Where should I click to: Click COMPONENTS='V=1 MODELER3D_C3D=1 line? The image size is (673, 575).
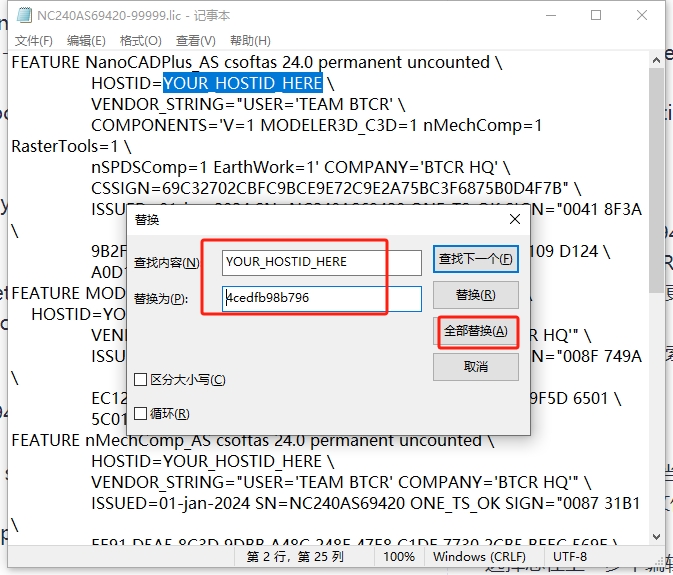pyautogui.click(x=316, y=125)
